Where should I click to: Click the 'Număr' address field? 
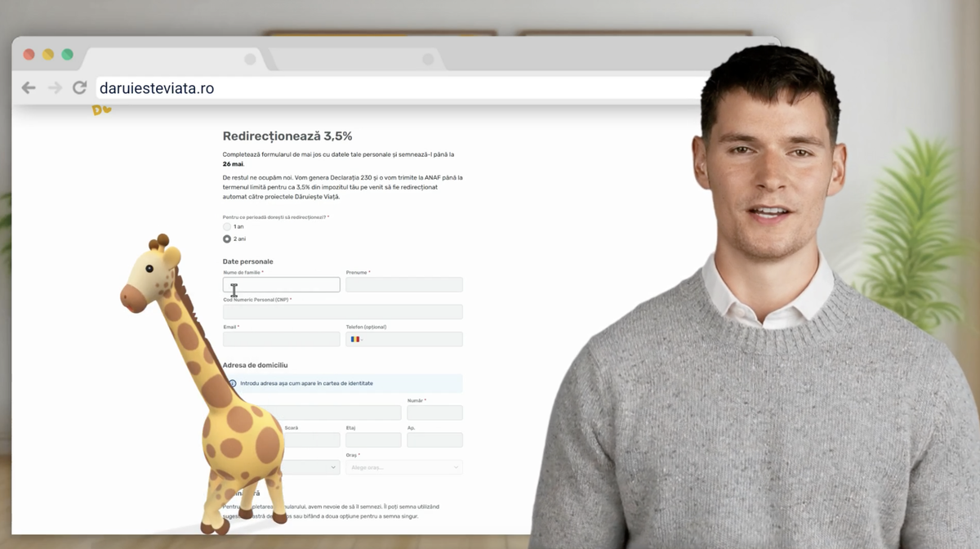(x=434, y=413)
